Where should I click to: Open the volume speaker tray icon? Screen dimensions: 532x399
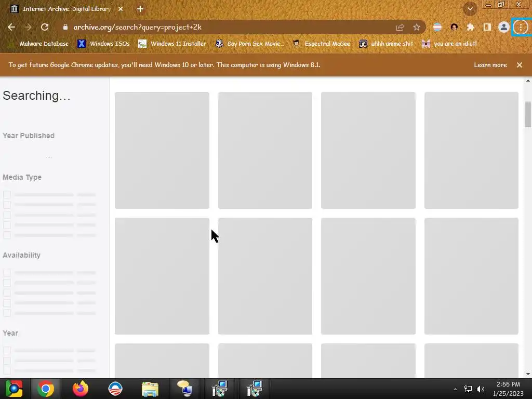[x=481, y=389]
